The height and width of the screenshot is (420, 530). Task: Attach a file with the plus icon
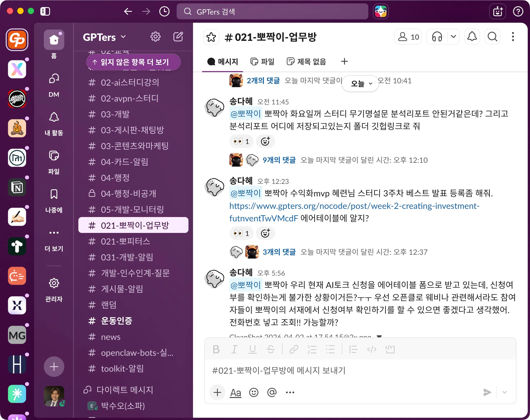click(x=217, y=392)
